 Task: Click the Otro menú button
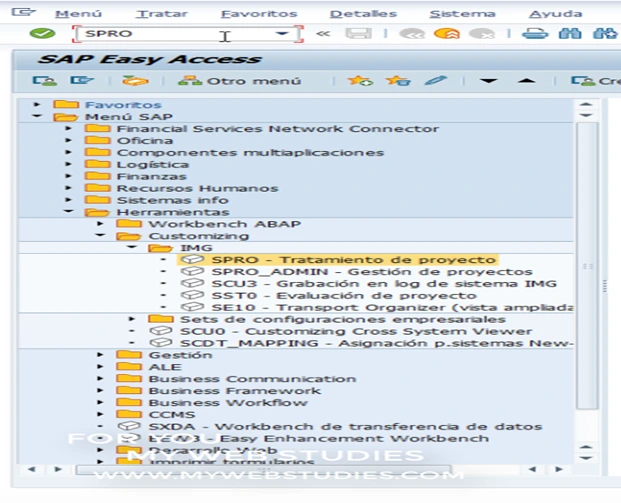click(240, 81)
